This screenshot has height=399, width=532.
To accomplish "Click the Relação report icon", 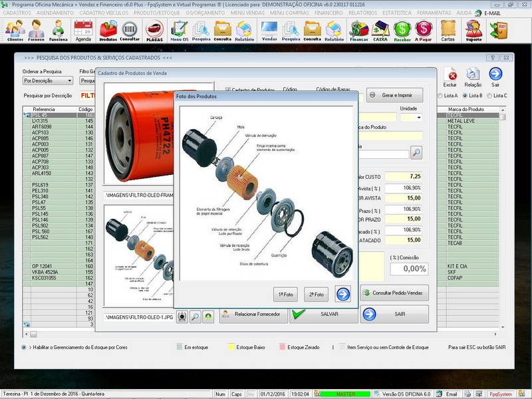I will [x=473, y=77].
